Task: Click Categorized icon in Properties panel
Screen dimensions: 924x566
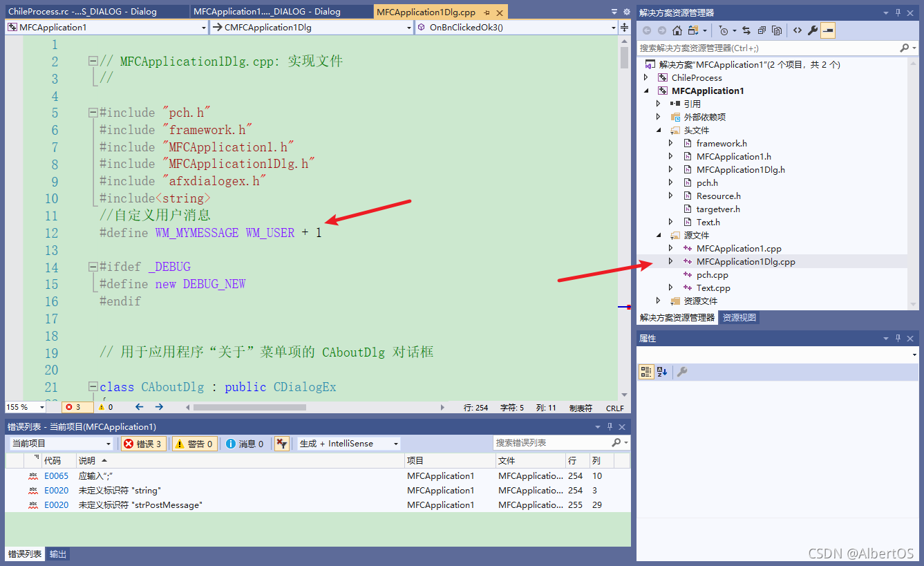Action: click(646, 372)
